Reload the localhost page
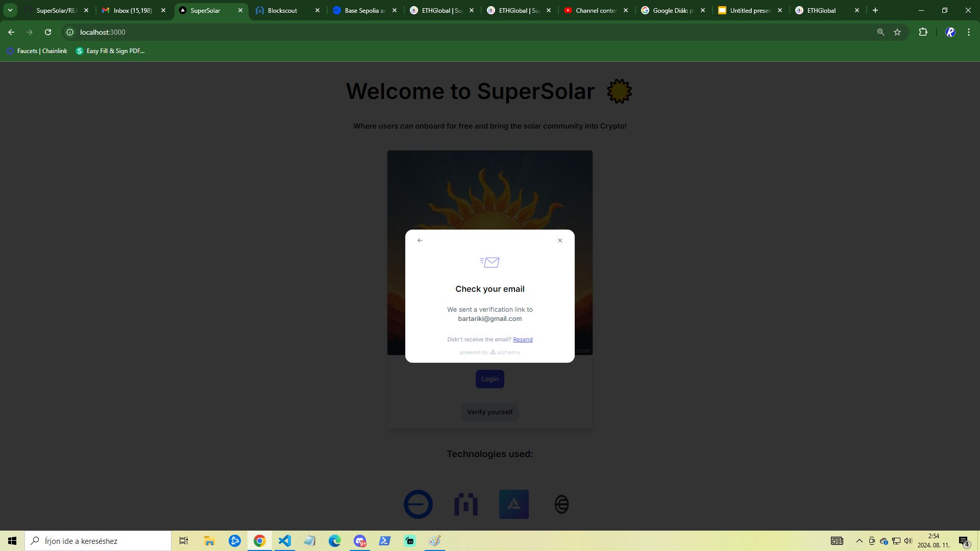This screenshot has height=551, width=980. pos(48,32)
